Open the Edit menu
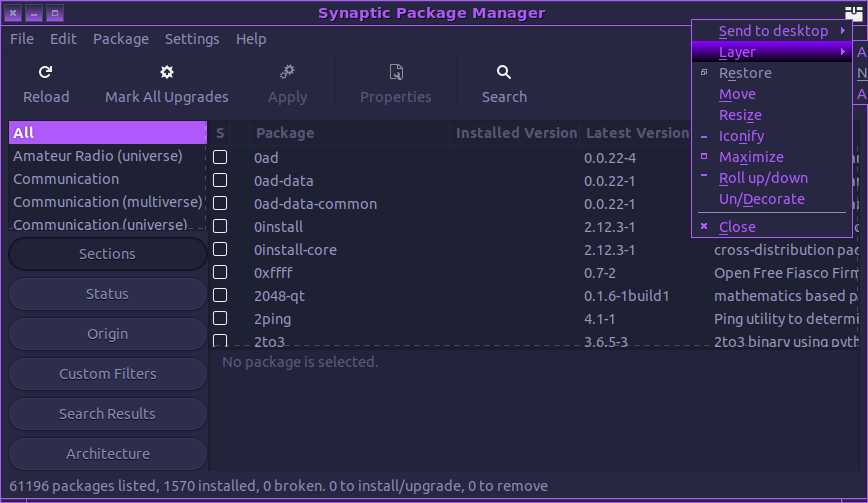This screenshot has width=868, height=503. [63, 39]
